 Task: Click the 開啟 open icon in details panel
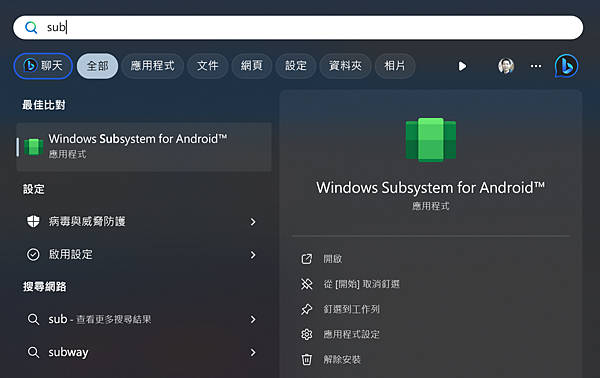307,259
